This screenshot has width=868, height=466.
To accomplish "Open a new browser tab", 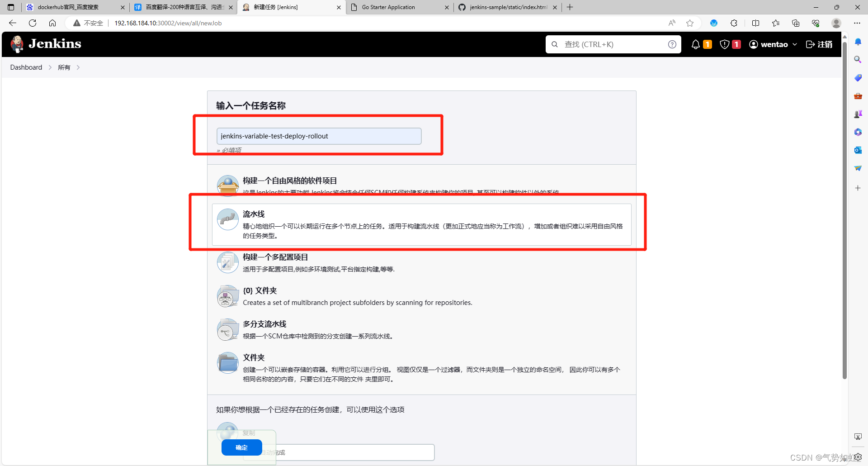I will [570, 7].
